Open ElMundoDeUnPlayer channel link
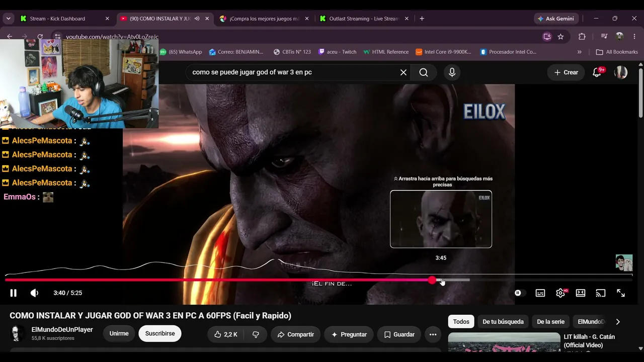 (62, 330)
